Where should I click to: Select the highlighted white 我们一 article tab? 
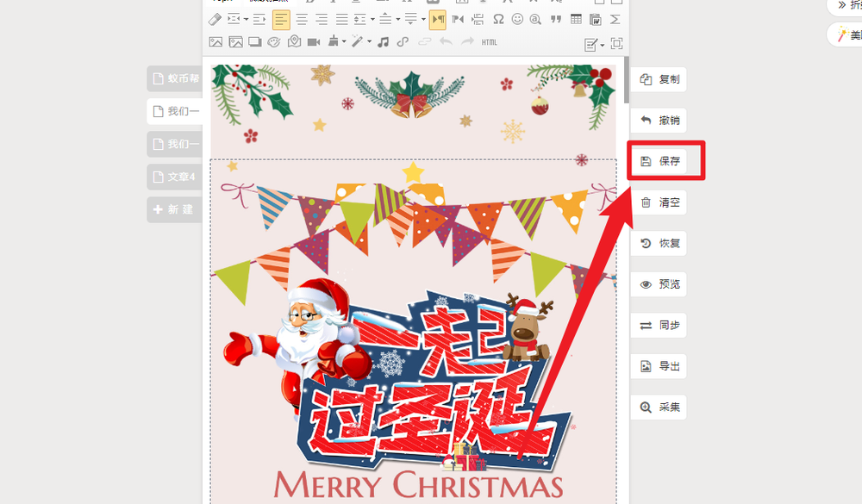[x=175, y=112]
